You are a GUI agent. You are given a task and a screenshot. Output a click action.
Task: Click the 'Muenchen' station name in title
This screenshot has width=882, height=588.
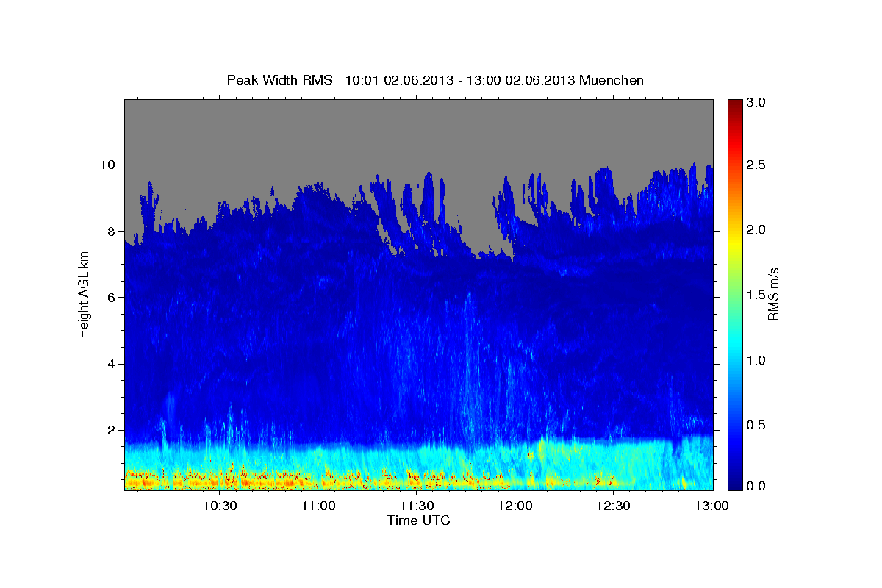pos(612,79)
